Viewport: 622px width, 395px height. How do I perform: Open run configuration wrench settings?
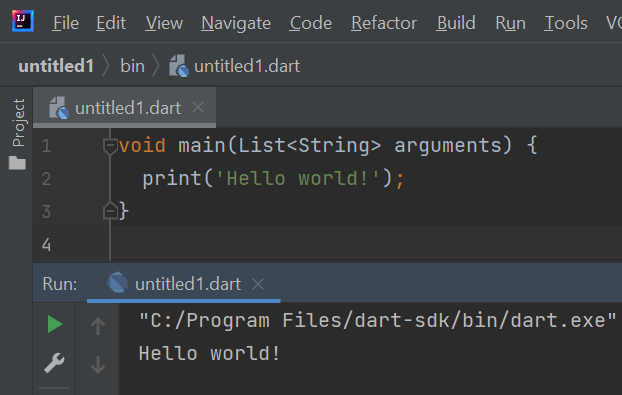coord(54,363)
